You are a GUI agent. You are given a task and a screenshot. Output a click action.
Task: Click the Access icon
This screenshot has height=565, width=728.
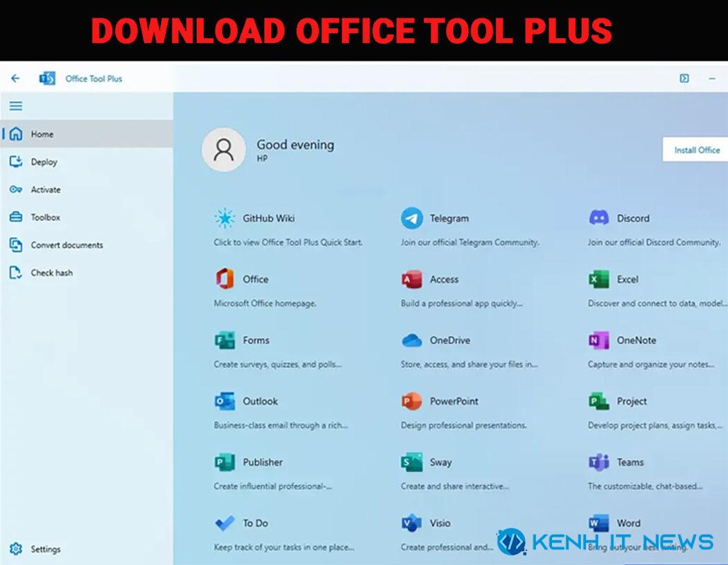click(x=412, y=279)
